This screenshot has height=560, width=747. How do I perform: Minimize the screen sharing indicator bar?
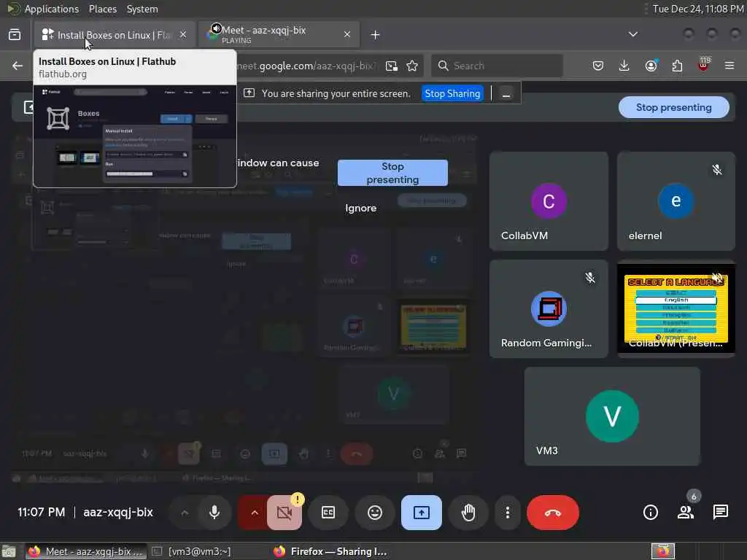click(x=506, y=94)
